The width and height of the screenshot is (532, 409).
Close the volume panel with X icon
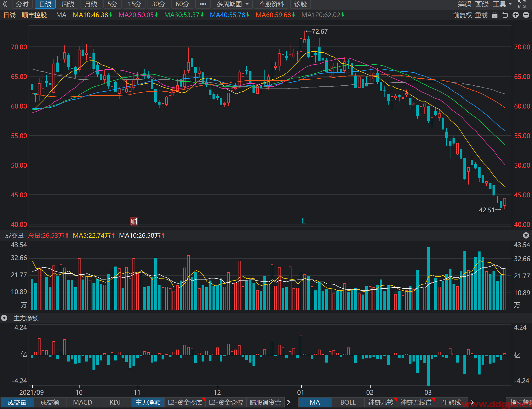(526, 235)
